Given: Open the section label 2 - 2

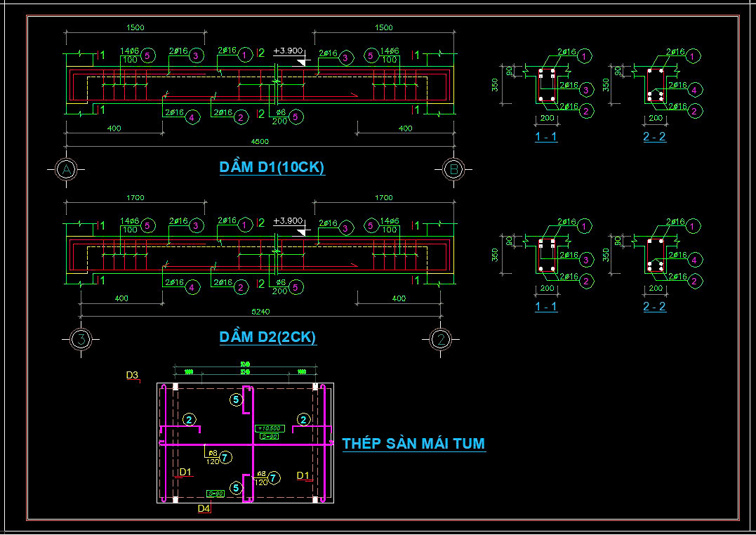Looking at the screenshot, I should click(x=653, y=136).
